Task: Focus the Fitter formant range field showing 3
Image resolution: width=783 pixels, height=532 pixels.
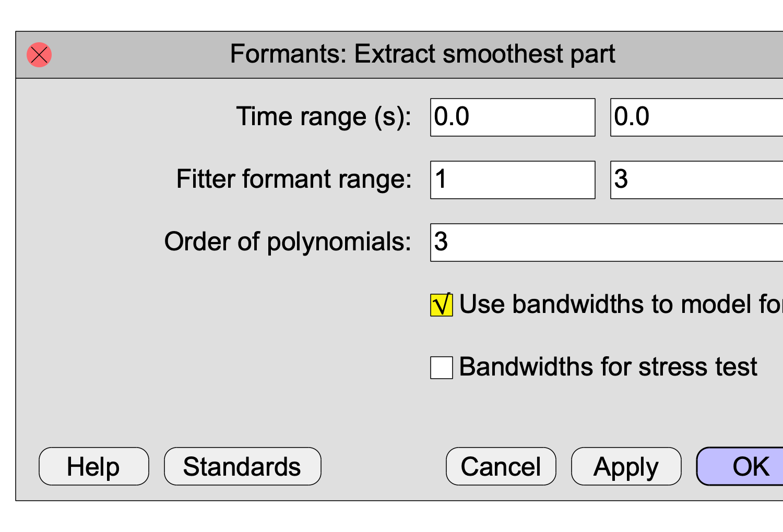Action: 697,180
